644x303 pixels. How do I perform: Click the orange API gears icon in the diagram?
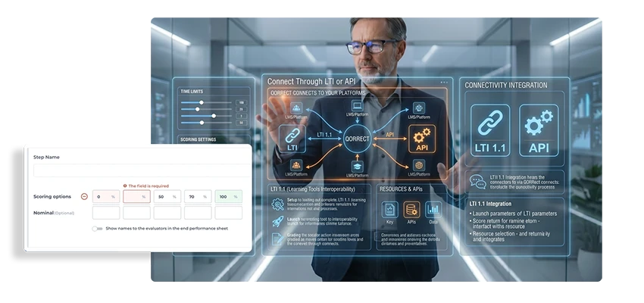[422, 139]
